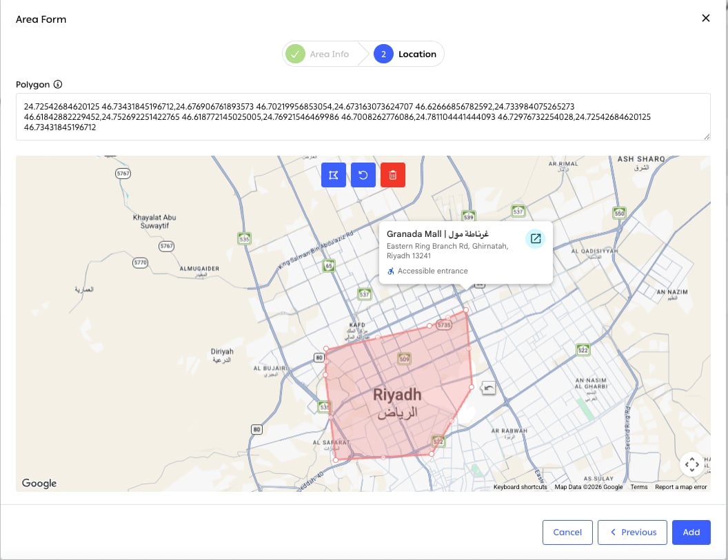Open Keyboard shortcuts link on map
This screenshot has width=728, height=560.
pyautogui.click(x=520, y=487)
